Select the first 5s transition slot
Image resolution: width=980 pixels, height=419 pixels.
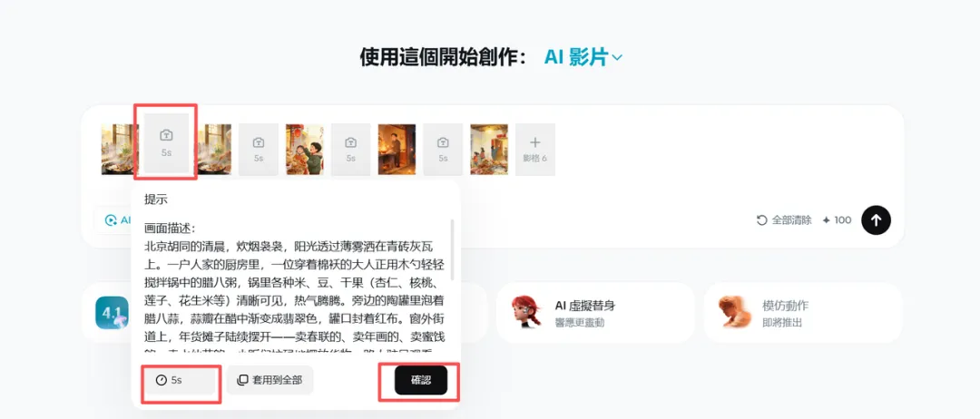pos(166,142)
